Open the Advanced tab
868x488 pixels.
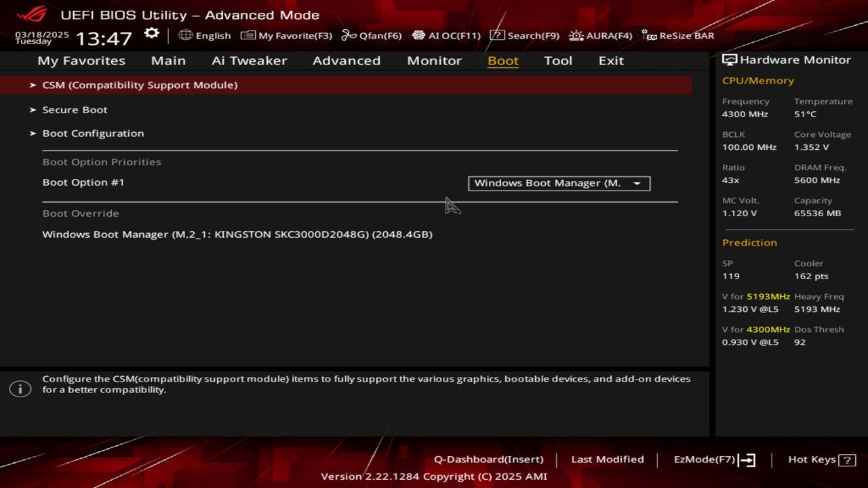click(347, 60)
